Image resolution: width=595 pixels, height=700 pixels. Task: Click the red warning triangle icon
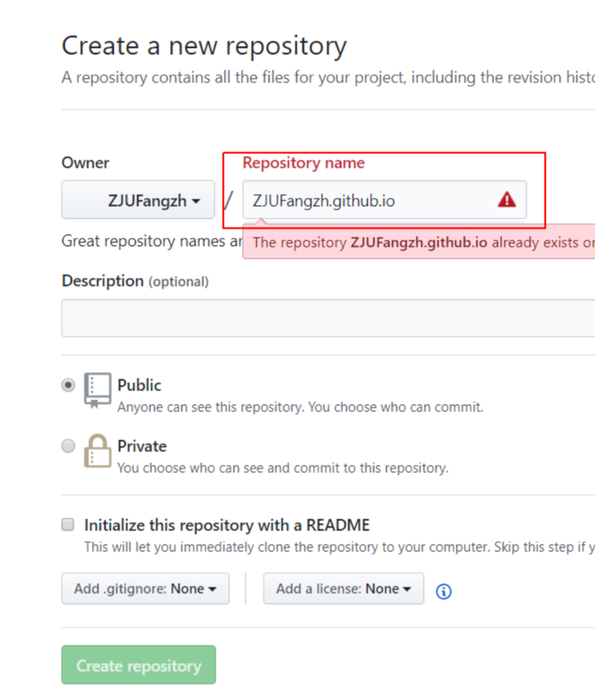pyautogui.click(x=506, y=200)
